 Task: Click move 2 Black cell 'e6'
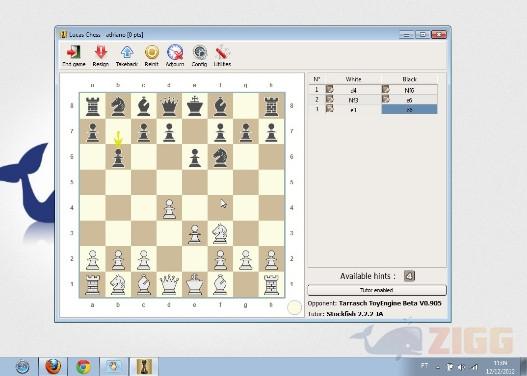[x=409, y=99]
